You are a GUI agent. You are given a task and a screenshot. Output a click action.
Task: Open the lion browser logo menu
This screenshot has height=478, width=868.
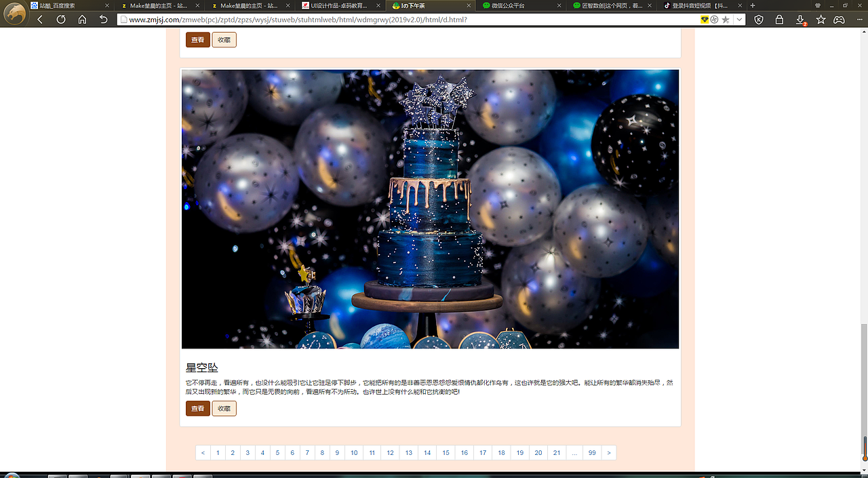point(15,14)
